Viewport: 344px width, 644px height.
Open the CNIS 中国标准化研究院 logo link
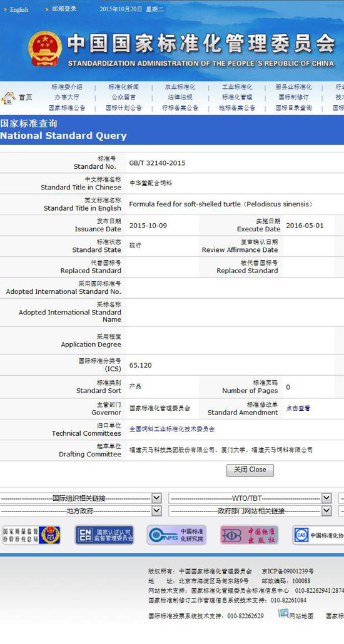(177, 535)
